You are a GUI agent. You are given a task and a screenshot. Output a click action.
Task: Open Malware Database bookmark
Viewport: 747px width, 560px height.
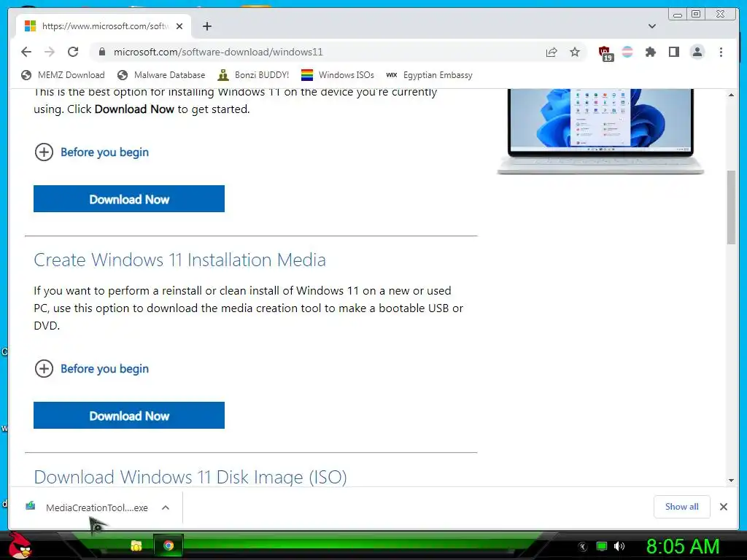coord(161,75)
